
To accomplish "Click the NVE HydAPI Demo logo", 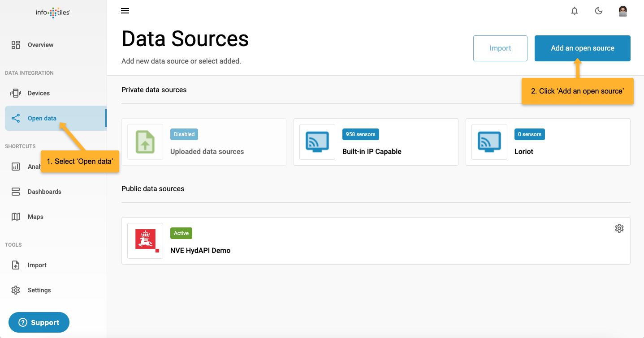I will click(x=145, y=241).
